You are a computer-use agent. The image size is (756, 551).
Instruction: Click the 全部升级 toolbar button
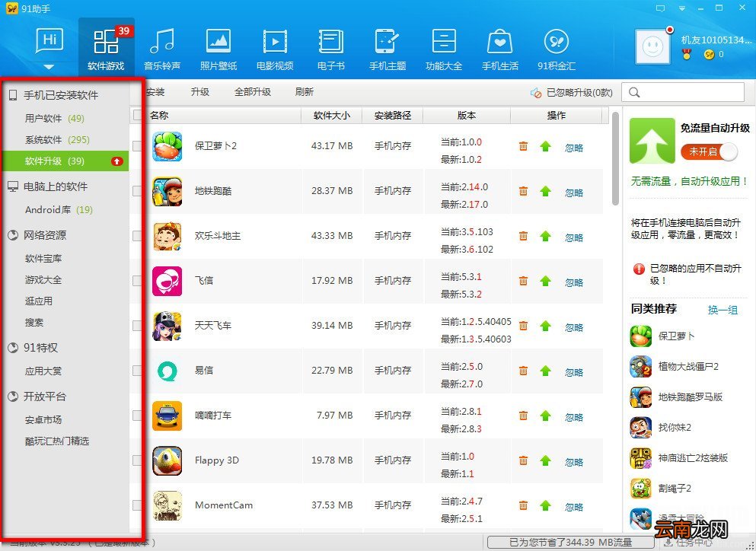253,91
